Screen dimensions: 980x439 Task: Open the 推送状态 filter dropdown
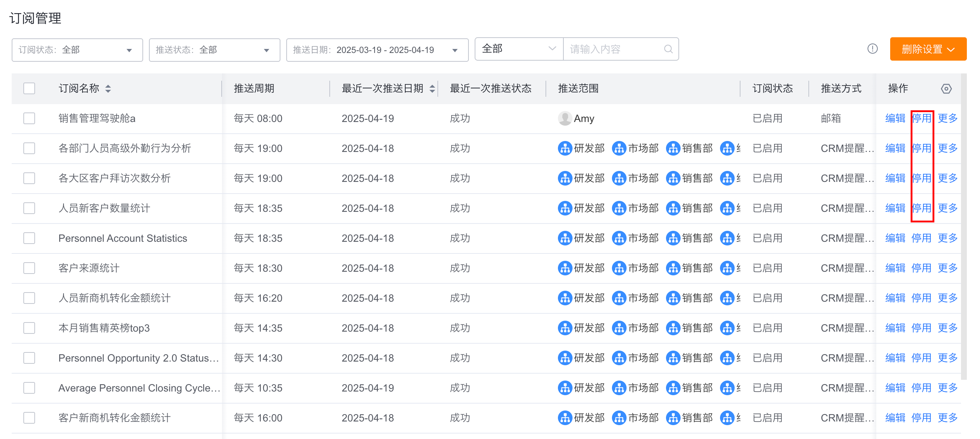pyautogui.click(x=215, y=50)
